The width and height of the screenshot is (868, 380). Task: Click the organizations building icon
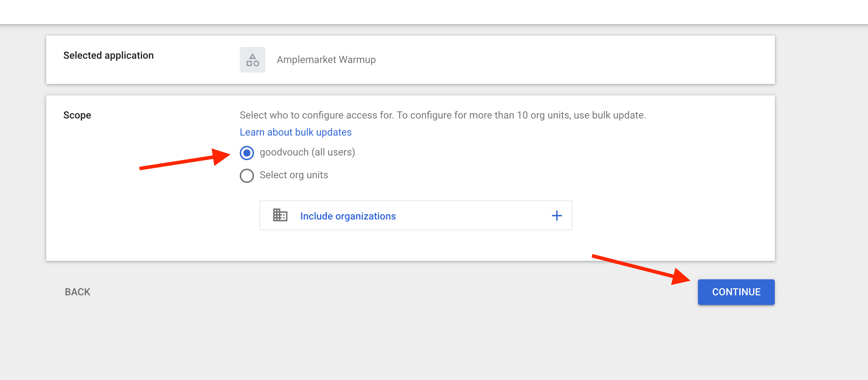(x=280, y=215)
